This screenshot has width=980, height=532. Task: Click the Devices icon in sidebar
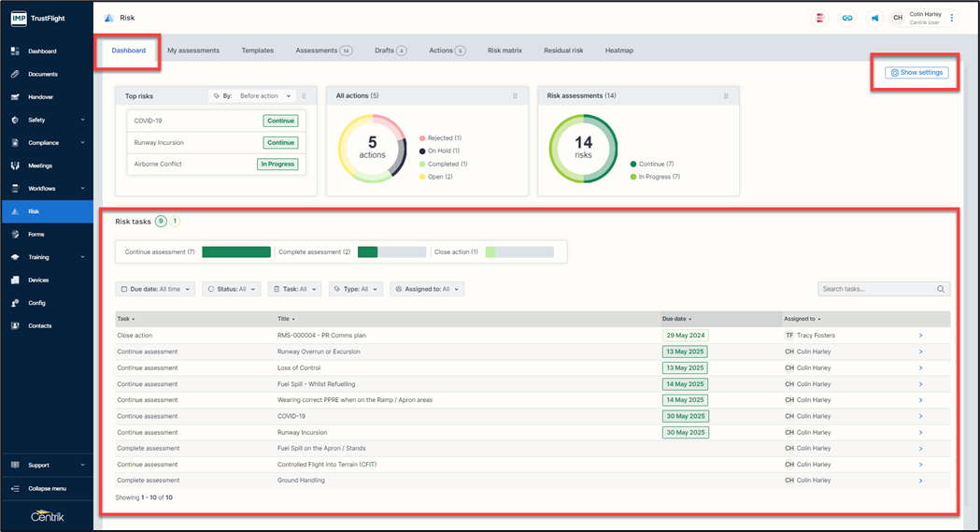point(15,280)
